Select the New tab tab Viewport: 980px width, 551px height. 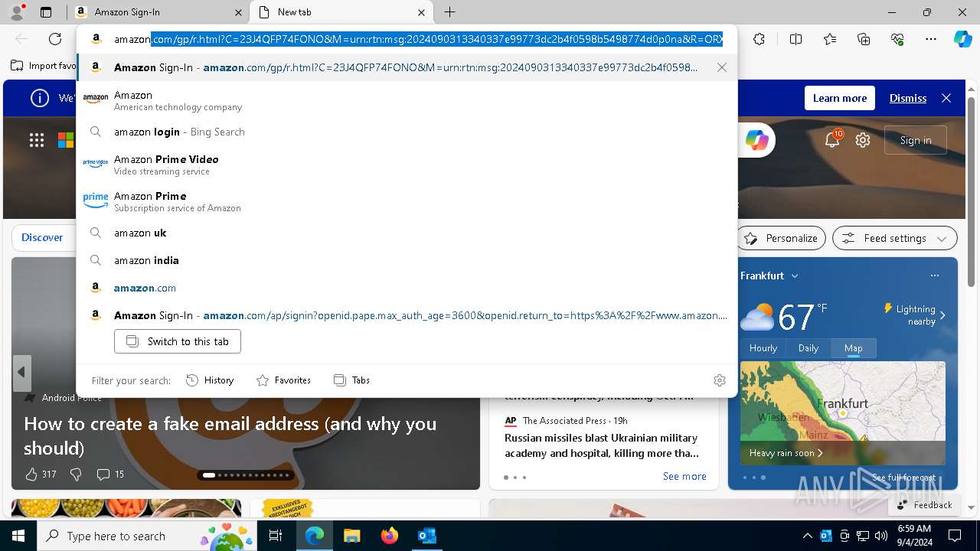[x=343, y=12]
